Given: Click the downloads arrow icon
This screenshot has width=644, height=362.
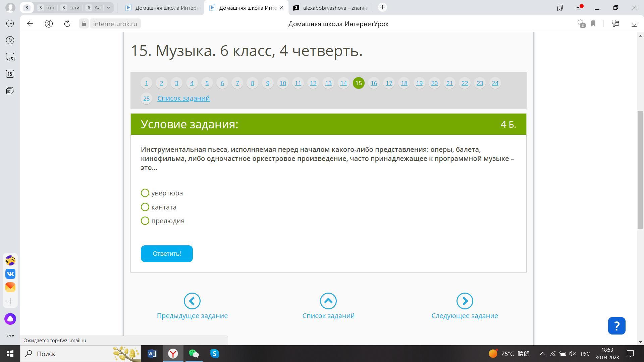Looking at the screenshot, I should point(634,23).
